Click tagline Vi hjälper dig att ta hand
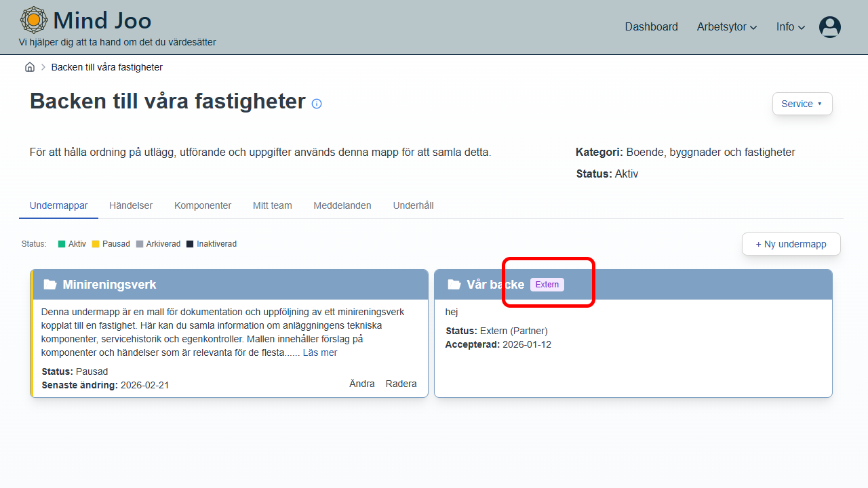 (117, 42)
